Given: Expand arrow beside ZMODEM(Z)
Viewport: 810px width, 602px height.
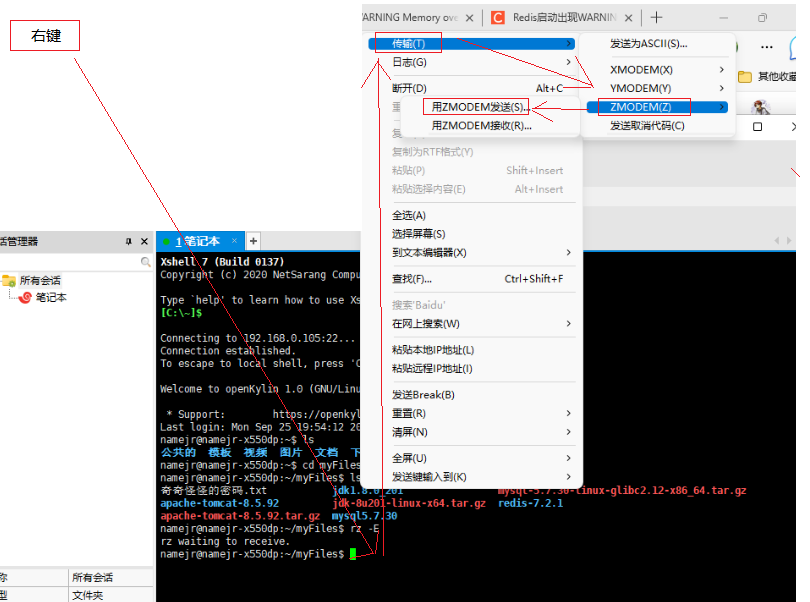Looking at the screenshot, I should [x=722, y=107].
